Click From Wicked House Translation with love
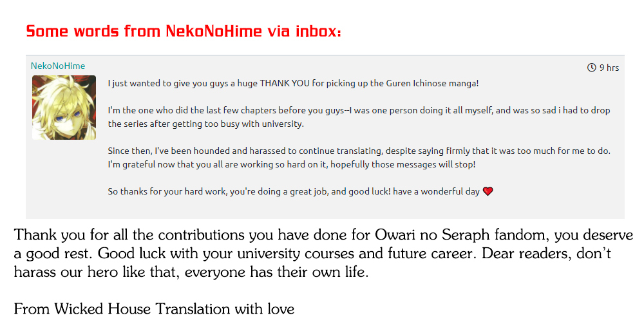The image size is (644, 322). point(154,308)
